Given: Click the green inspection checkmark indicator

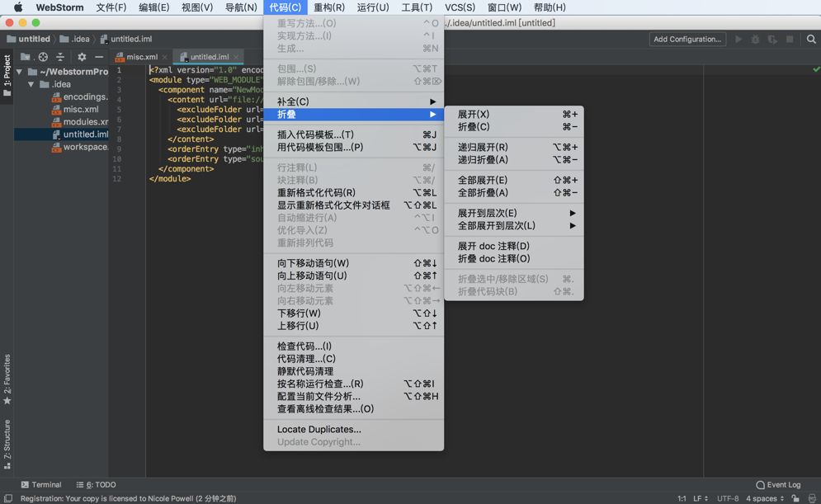Looking at the screenshot, I should point(816,69).
